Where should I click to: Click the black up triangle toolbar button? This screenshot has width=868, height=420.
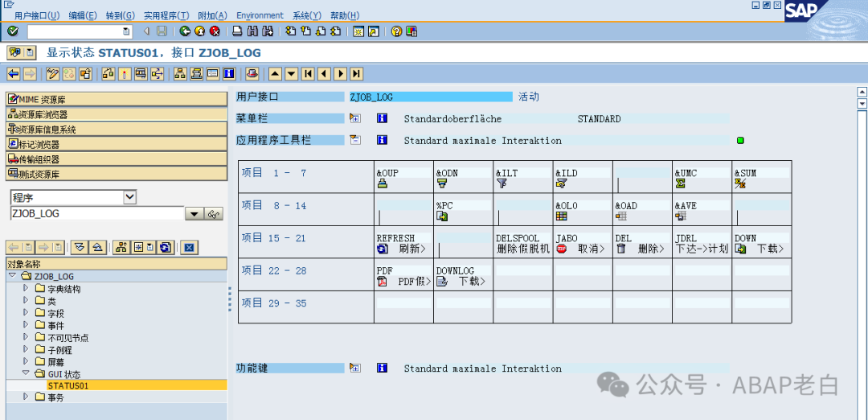click(x=275, y=74)
